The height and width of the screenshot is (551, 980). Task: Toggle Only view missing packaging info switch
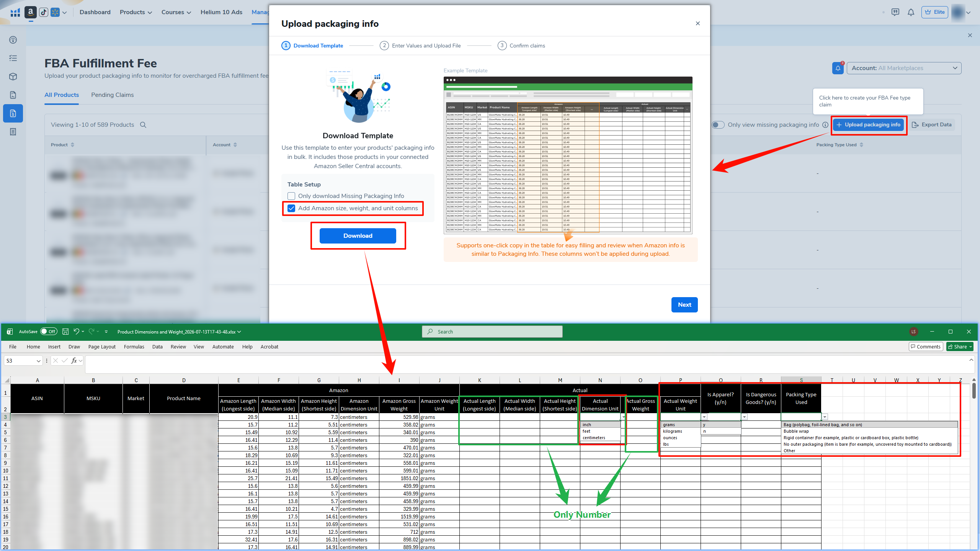(718, 125)
